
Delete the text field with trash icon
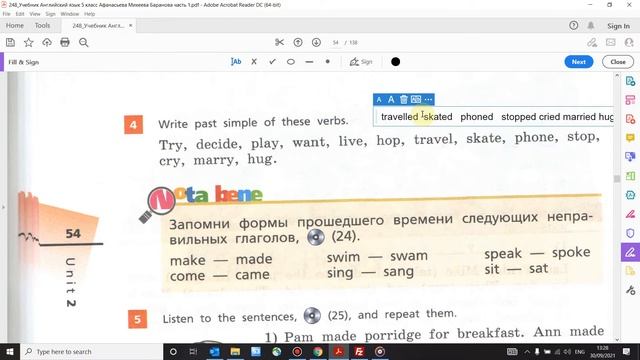404,100
